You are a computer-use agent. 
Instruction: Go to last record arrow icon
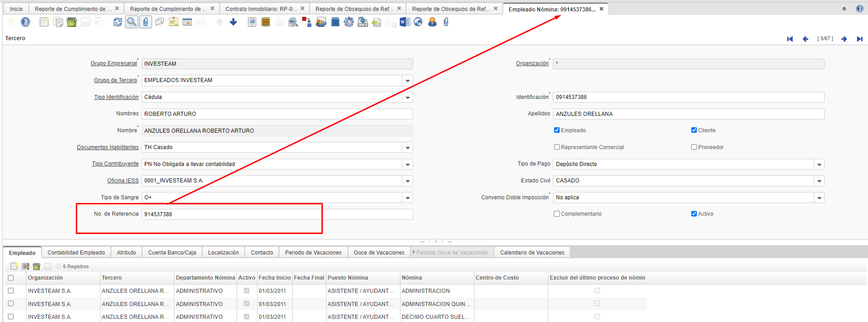859,39
